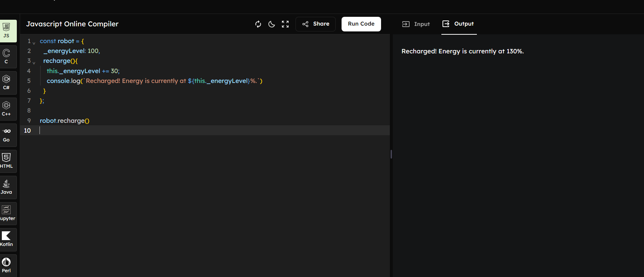
Task: Open the C# compiler from sidebar
Action: click(7, 83)
